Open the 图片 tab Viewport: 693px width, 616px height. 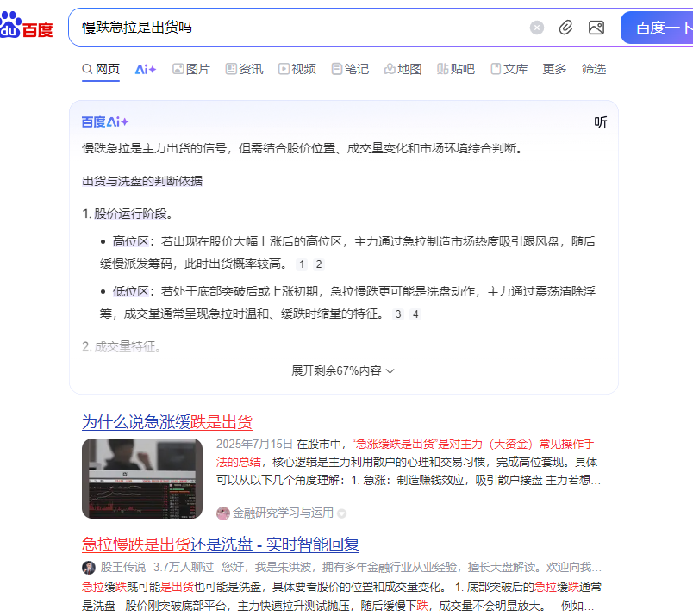[x=191, y=69]
